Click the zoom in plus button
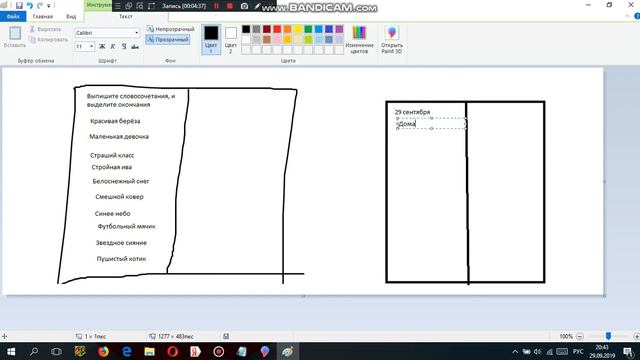 [x=636, y=336]
